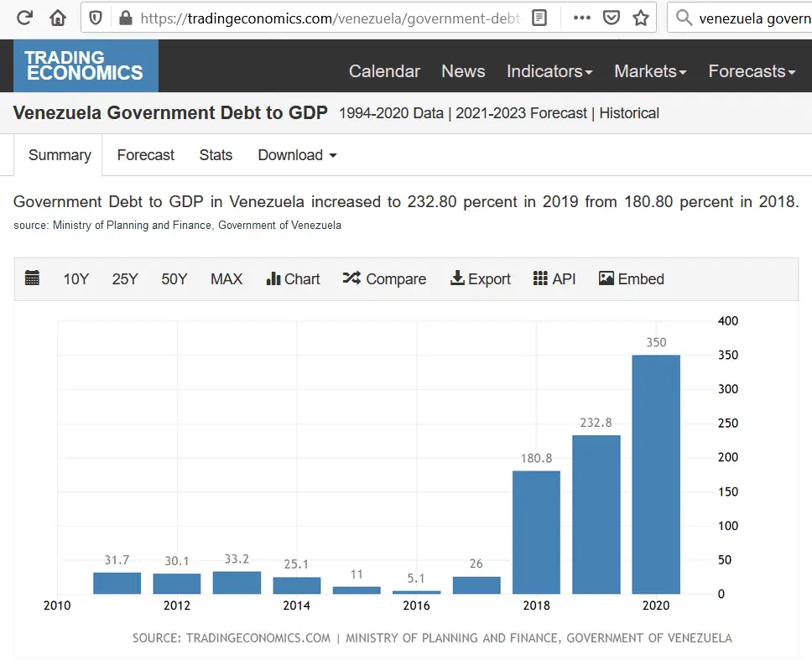This screenshot has height=660, width=812.
Task: Set chart range to MAX
Action: (x=226, y=279)
